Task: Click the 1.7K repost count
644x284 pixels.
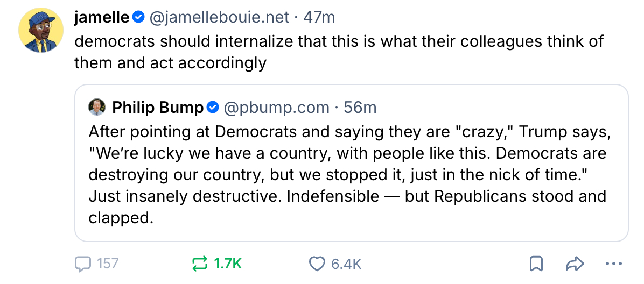Action: (x=228, y=264)
